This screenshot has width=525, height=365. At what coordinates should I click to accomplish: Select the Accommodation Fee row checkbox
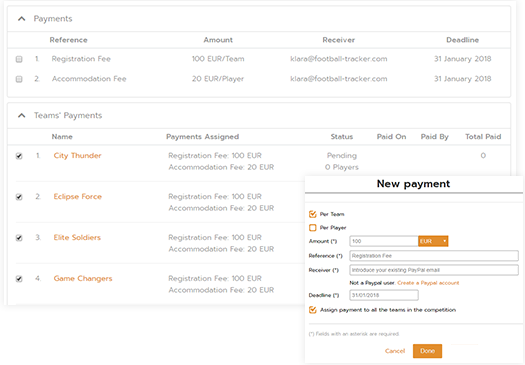19,79
